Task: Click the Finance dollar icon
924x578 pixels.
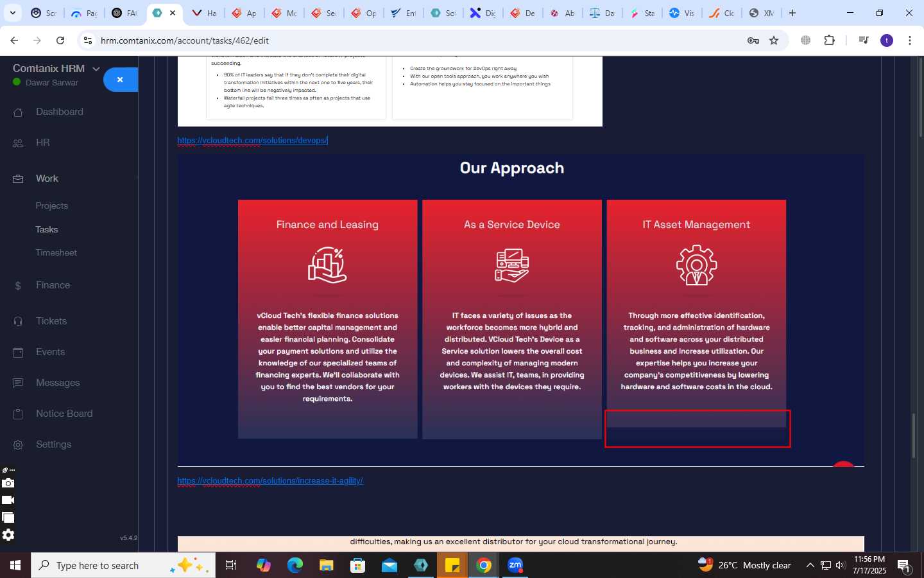Action: [x=18, y=286]
